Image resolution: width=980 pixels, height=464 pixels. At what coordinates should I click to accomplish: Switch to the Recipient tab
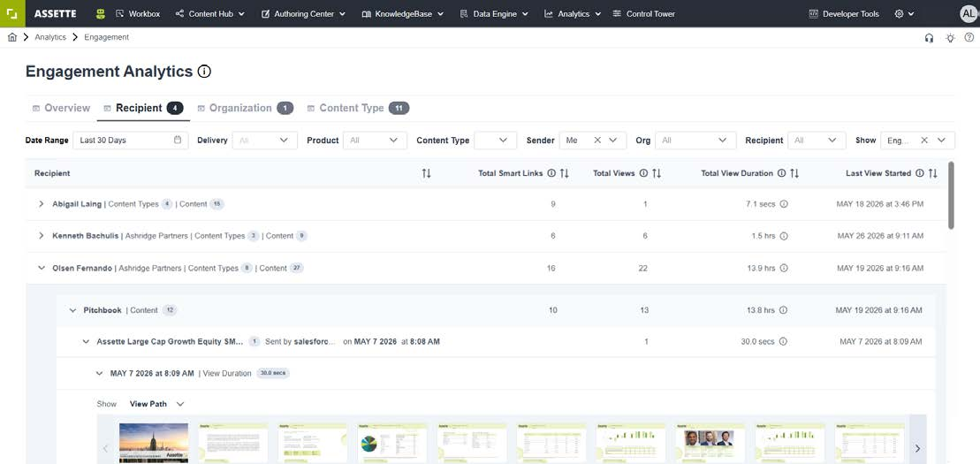point(143,108)
